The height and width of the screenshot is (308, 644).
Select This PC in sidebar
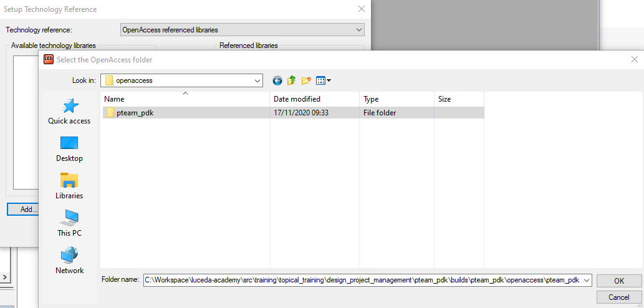(x=69, y=224)
